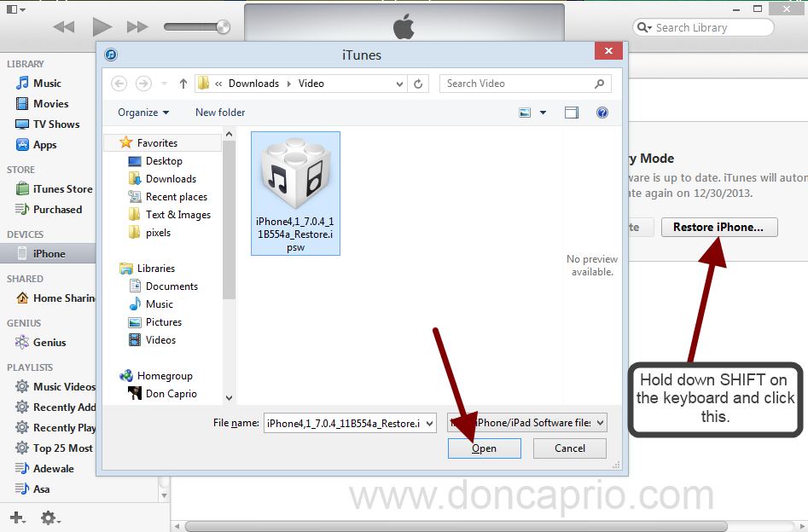Open the iTunes sidebar gear settings menu

[50, 518]
